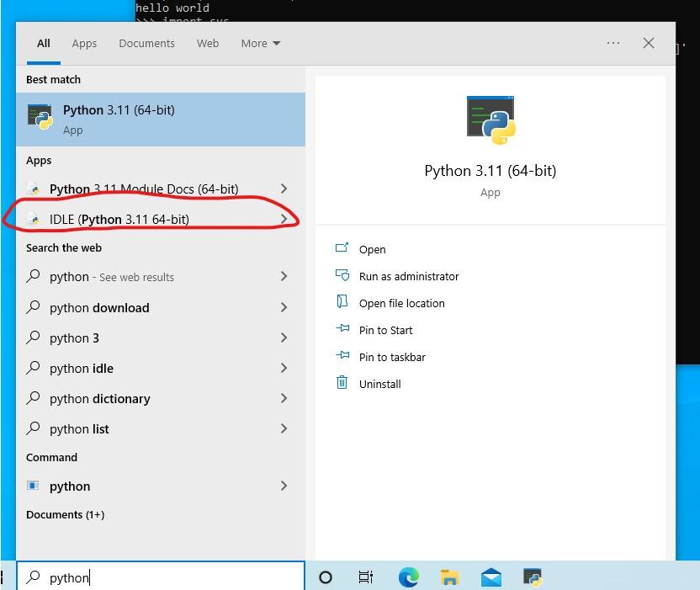
Task: Click Open file location icon
Action: [342, 302]
